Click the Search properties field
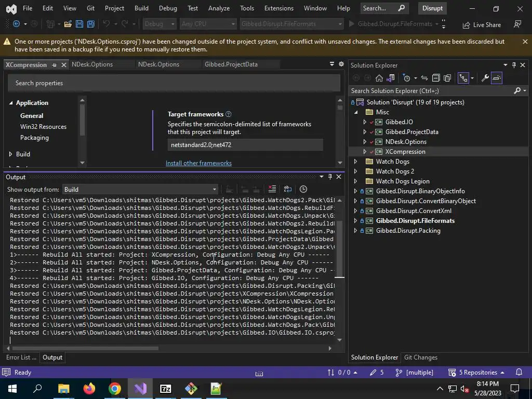This screenshot has width=532, height=399. pyautogui.click(x=174, y=83)
